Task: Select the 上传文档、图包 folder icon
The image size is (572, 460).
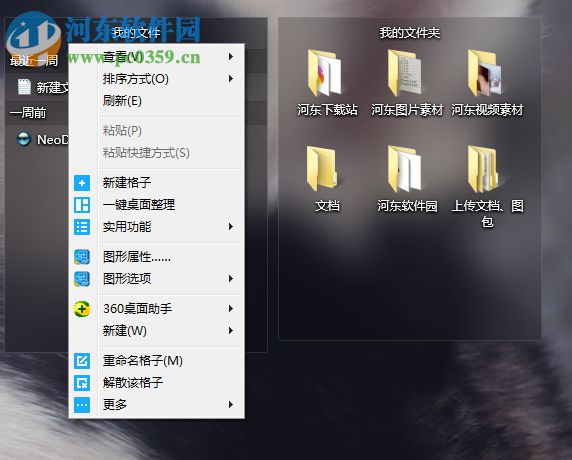Action: point(483,169)
